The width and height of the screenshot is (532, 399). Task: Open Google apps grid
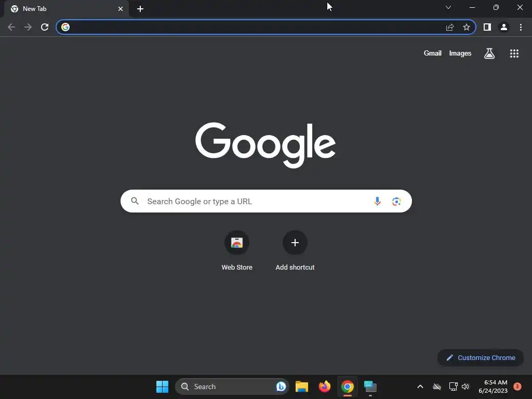point(514,54)
